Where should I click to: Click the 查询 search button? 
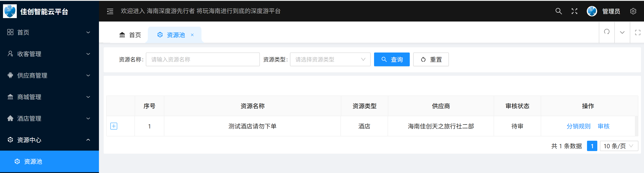(x=391, y=60)
